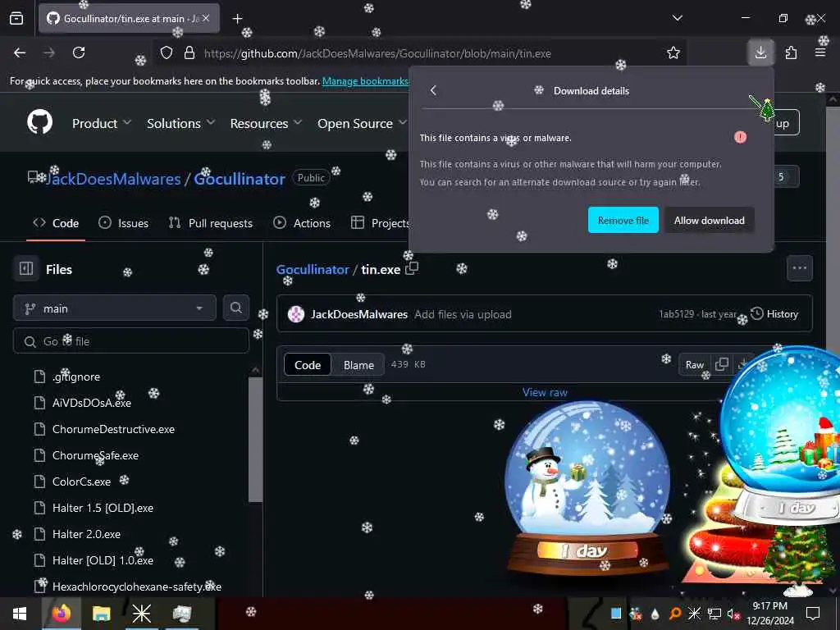This screenshot has height=630, width=840.
Task: Click the muted volume tray icon
Action: point(733,614)
